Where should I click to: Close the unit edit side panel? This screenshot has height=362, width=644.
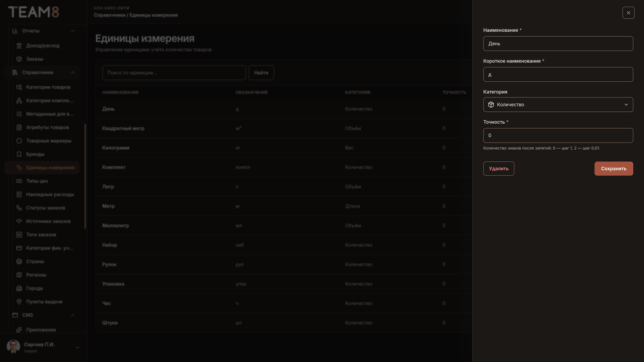coord(628,13)
